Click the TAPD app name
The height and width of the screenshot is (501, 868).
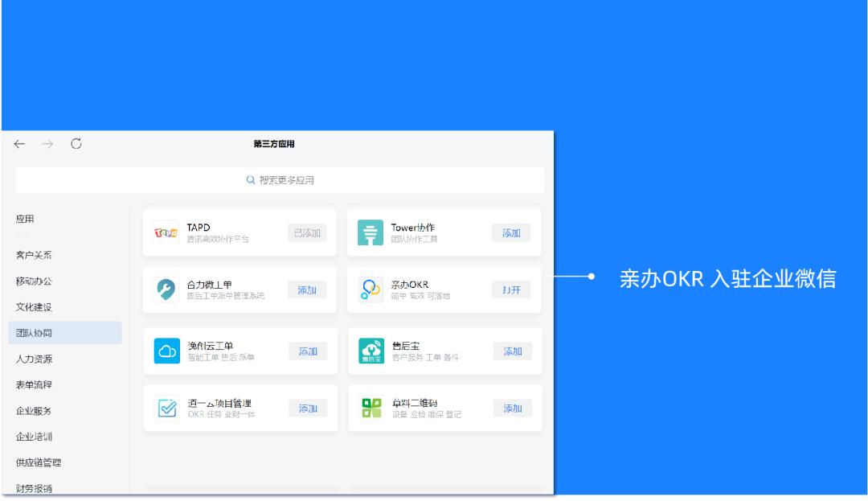[199, 228]
